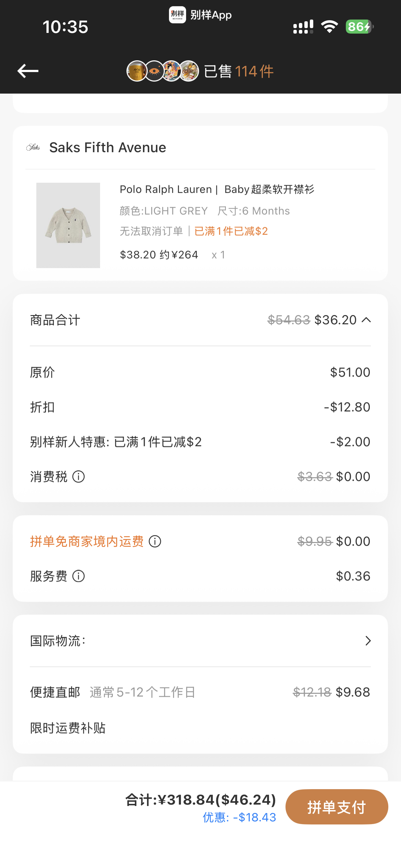Open the Saks Fifth Avenue store name
Screen dimensions: 401x868
tap(108, 147)
